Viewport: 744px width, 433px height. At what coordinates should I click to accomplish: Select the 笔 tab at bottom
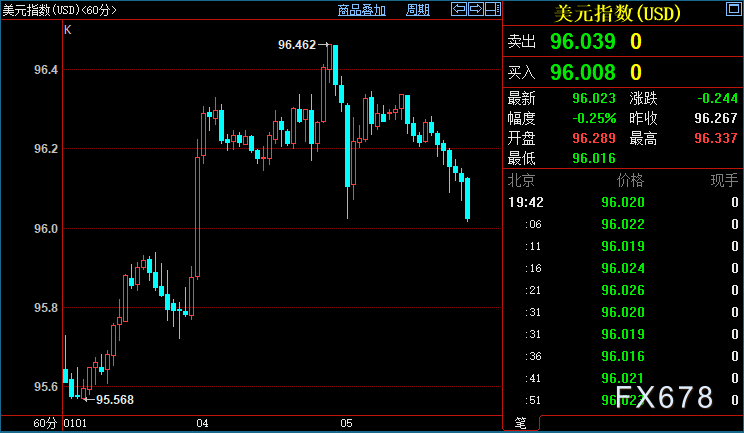[521, 423]
